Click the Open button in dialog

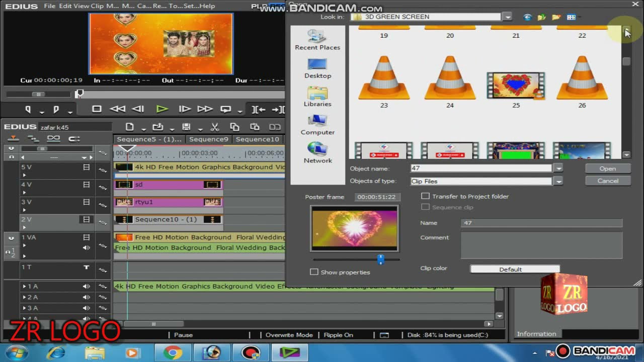[607, 168]
